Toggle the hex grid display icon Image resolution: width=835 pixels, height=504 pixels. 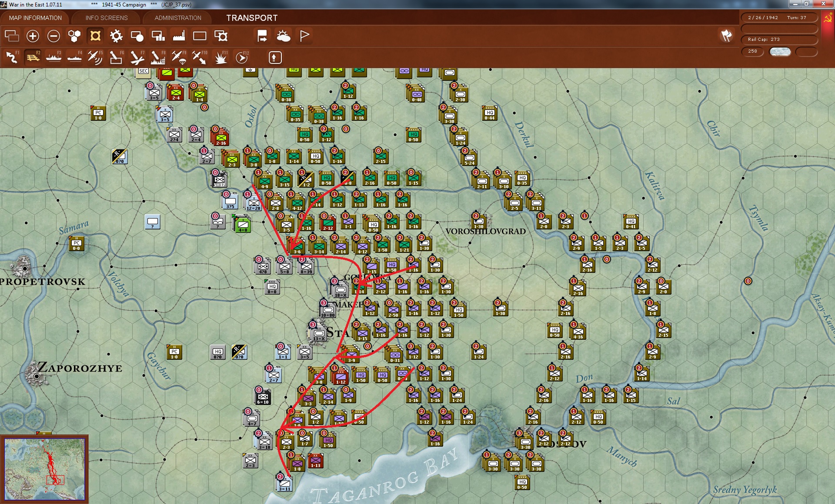74,36
